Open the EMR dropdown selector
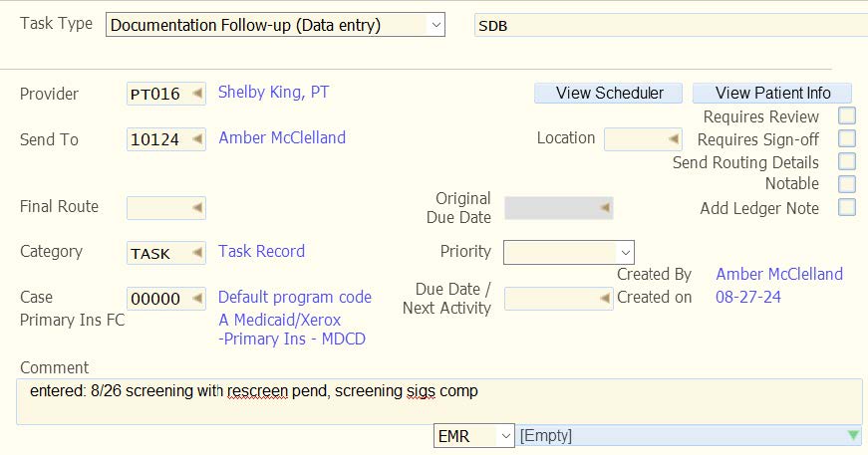868x455 pixels. click(x=504, y=436)
